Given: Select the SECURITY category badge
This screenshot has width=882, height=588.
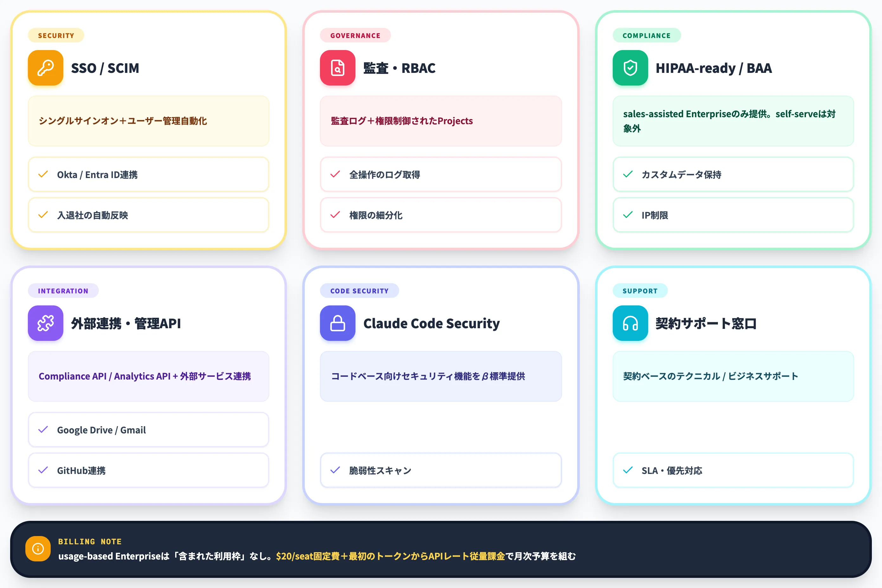Looking at the screenshot, I should [x=56, y=35].
